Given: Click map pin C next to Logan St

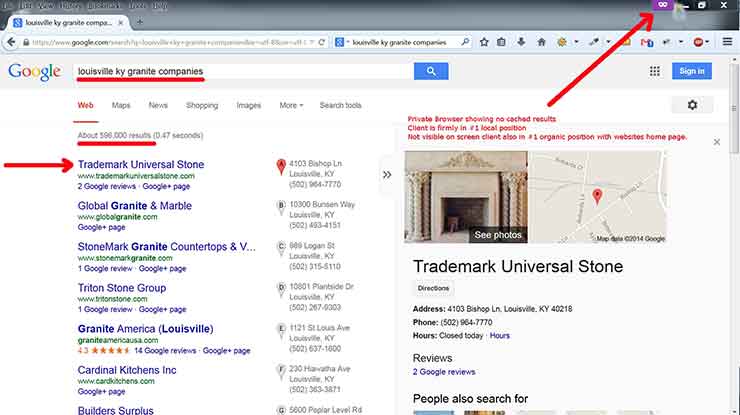Looking at the screenshot, I should pyautogui.click(x=281, y=248).
